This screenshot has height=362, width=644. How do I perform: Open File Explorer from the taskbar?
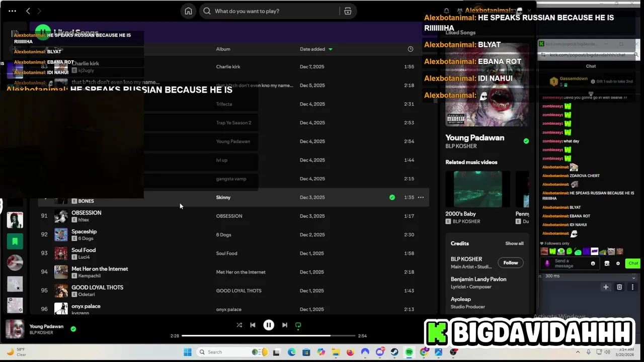(x=336, y=352)
